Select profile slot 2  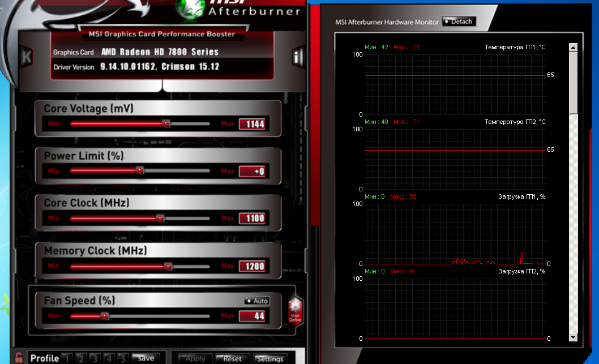click(81, 359)
